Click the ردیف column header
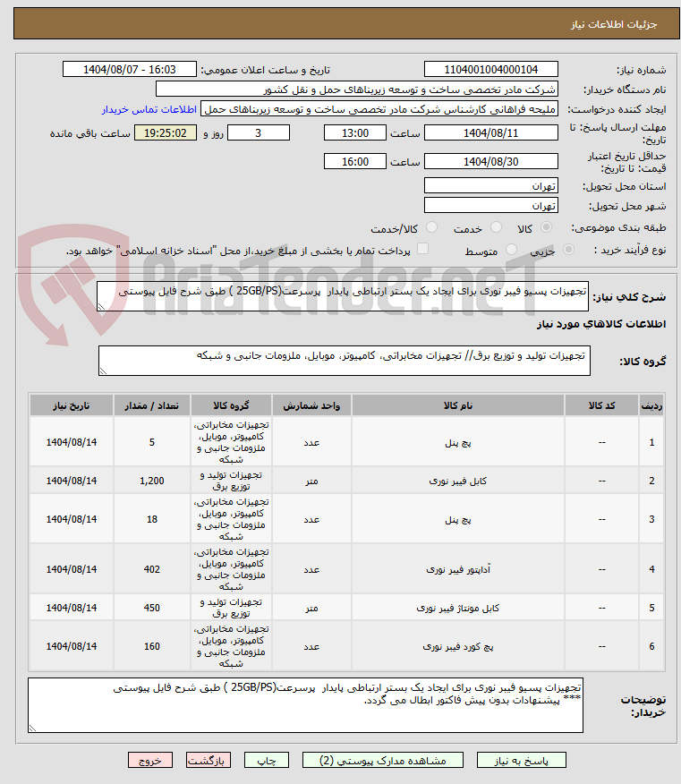The width and height of the screenshot is (681, 784). [652, 405]
